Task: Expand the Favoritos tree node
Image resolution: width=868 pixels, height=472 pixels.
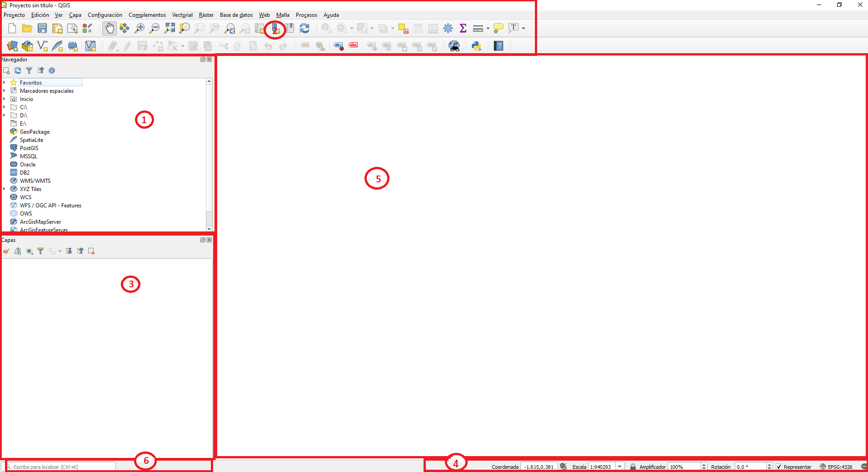Action: pos(4,82)
